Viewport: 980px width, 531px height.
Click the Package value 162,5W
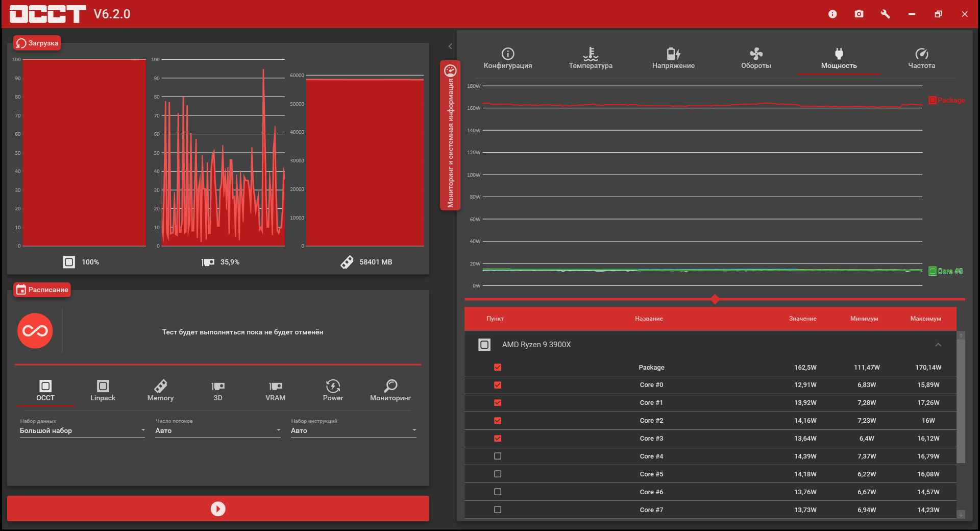[x=805, y=368]
